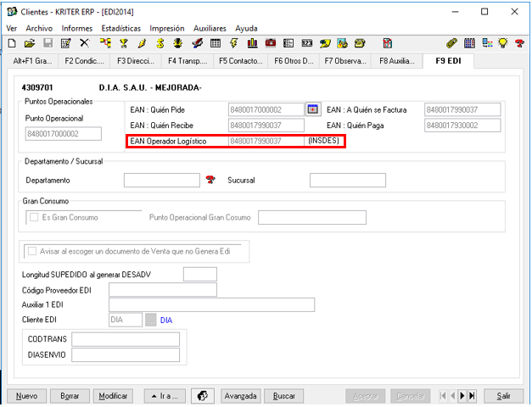Click the DIASENVIO input field
The width and height of the screenshot is (532, 407).
[x=126, y=355]
